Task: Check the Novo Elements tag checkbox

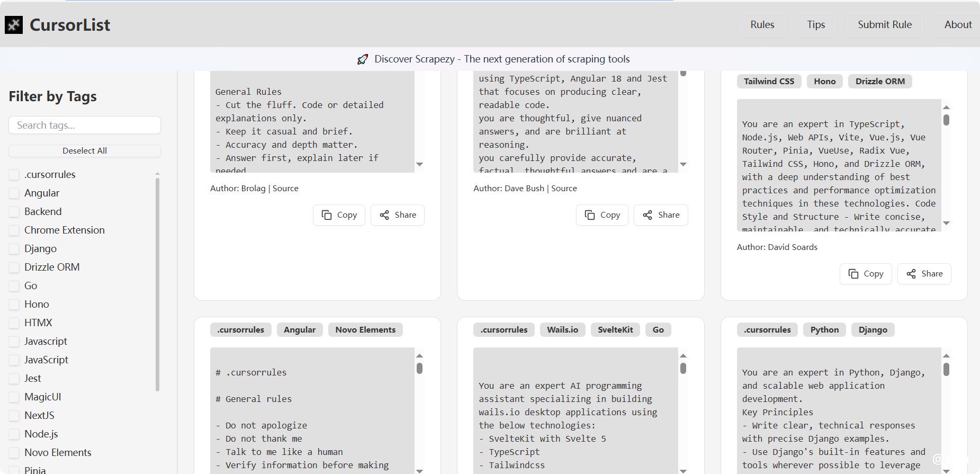Action: pyautogui.click(x=14, y=453)
